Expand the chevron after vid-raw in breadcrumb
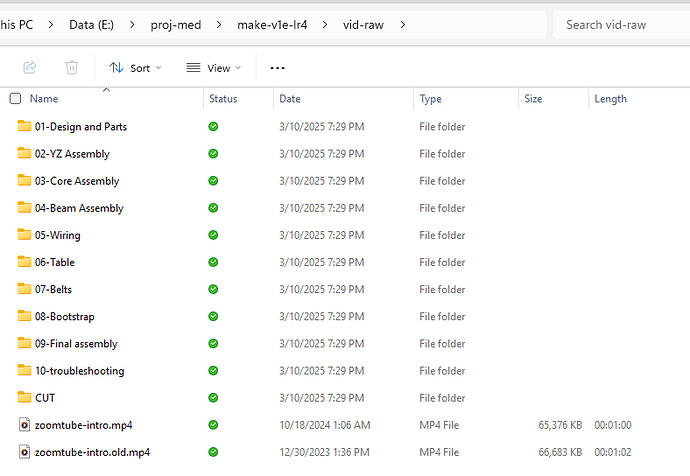 click(x=403, y=24)
